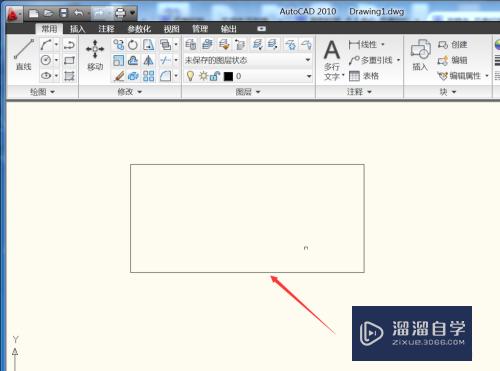Select the Erase tool icon

[x=119, y=76]
